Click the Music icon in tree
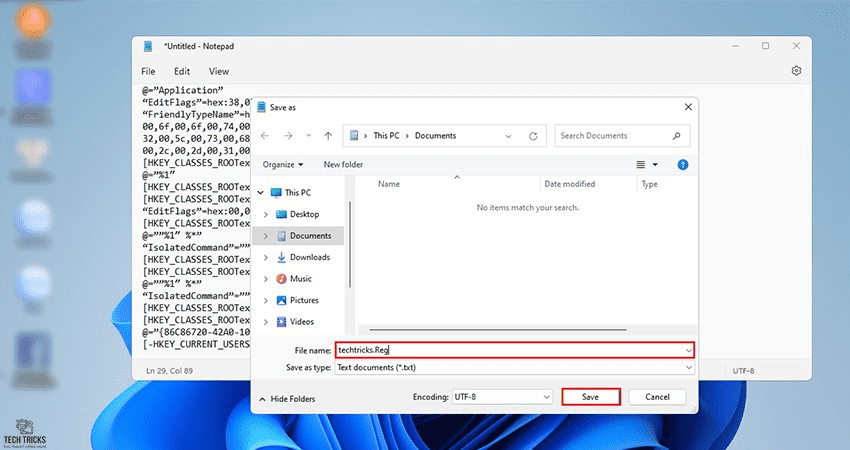Screen dimensions: 850x450 click(x=281, y=279)
